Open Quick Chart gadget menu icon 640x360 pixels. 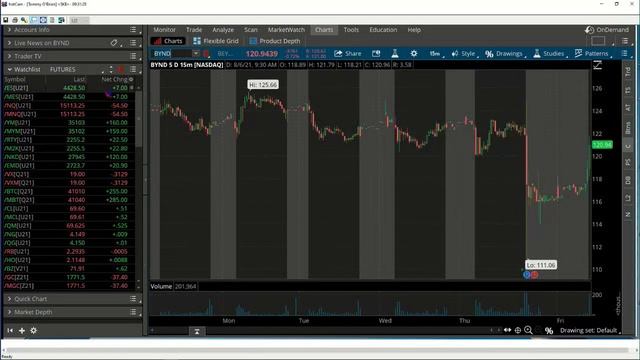[x=133, y=299]
